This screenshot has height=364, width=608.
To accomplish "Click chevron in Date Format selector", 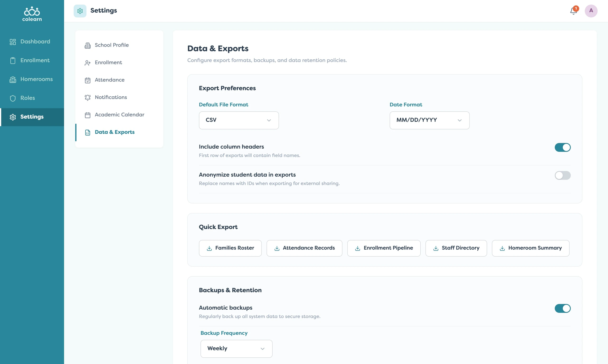I will point(460,120).
